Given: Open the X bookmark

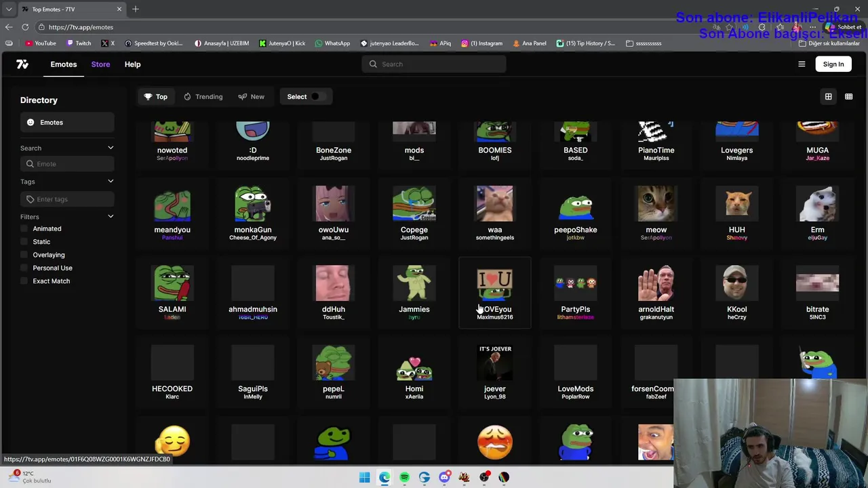Looking at the screenshot, I should 108,43.
